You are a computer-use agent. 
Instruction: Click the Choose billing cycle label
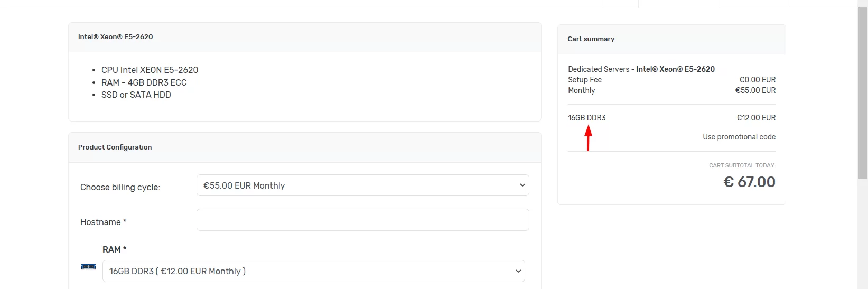click(120, 187)
